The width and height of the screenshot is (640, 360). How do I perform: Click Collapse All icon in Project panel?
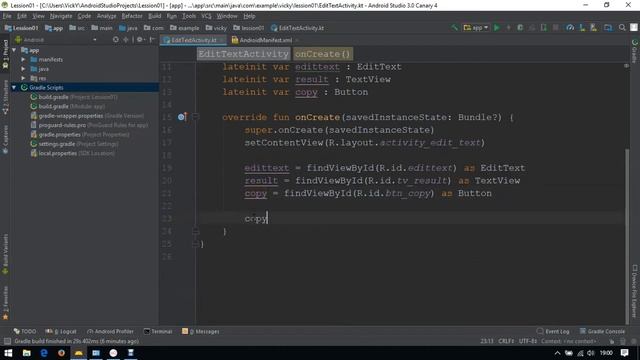(x=126, y=40)
